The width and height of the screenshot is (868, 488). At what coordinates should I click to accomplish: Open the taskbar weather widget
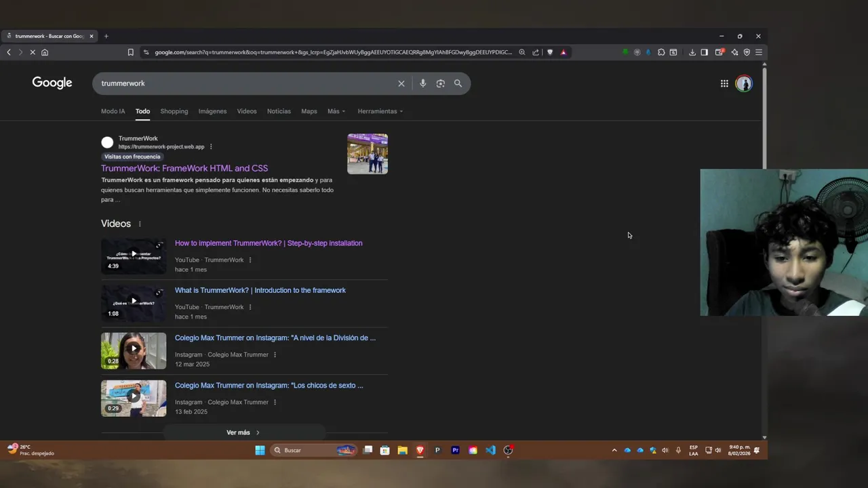(x=31, y=450)
